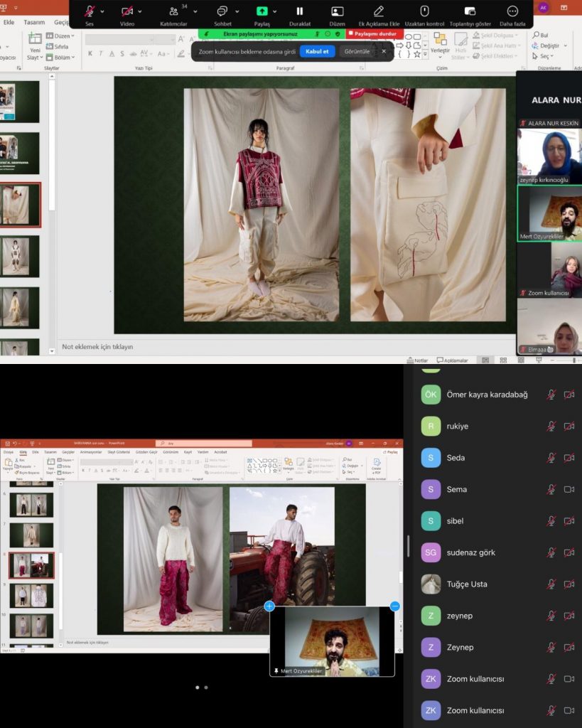This screenshot has height=728, width=582.
Task: Open the Düzen dropdown in Slaytlar group
Action: (x=61, y=36)
